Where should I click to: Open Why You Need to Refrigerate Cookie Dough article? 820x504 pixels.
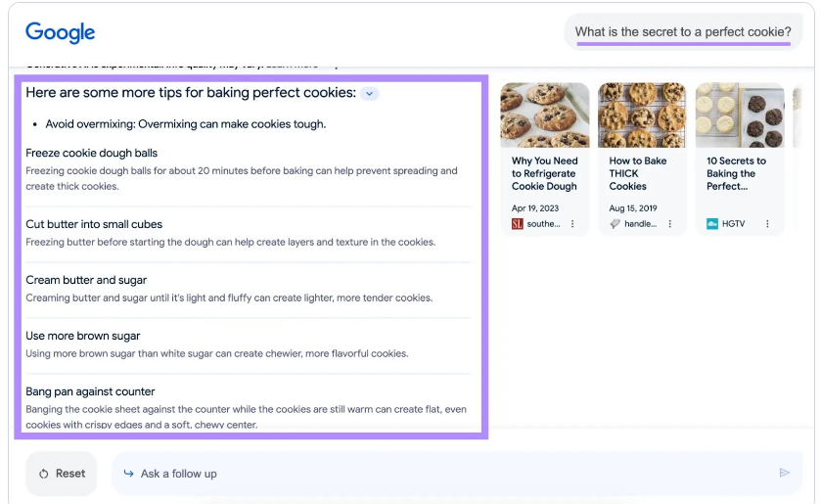544,173
